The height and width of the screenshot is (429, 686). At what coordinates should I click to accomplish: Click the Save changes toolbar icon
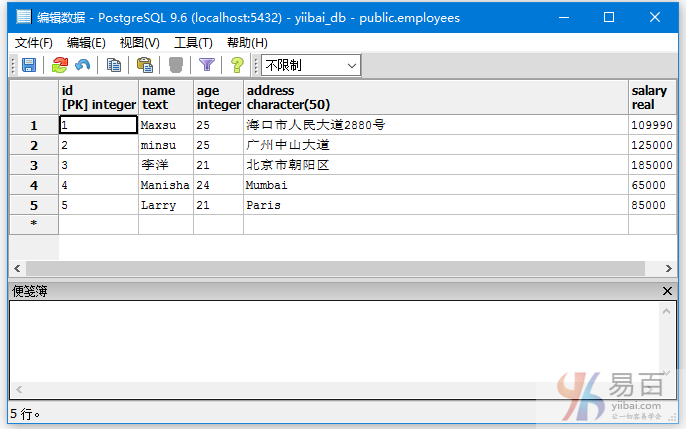(29, 65)
